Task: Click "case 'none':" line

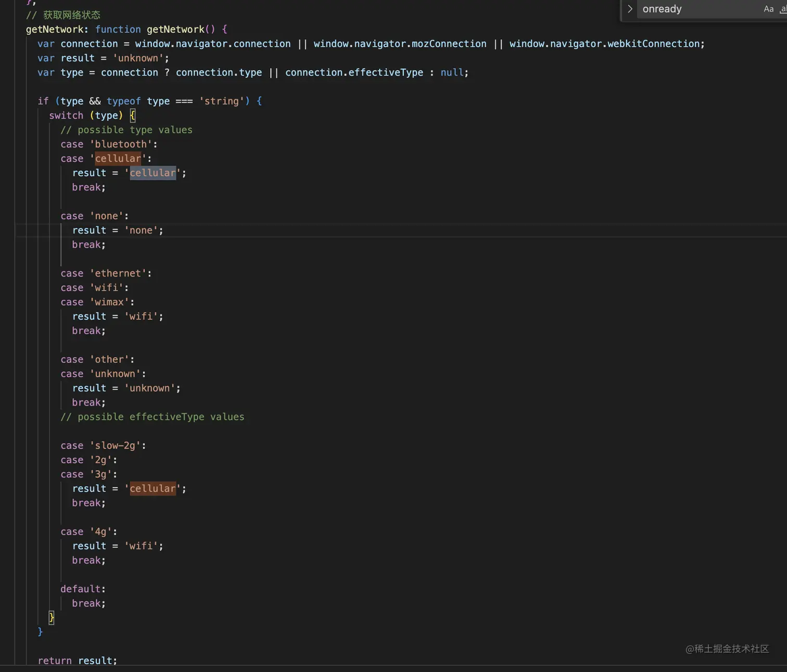Action: [x=95, y=216]
